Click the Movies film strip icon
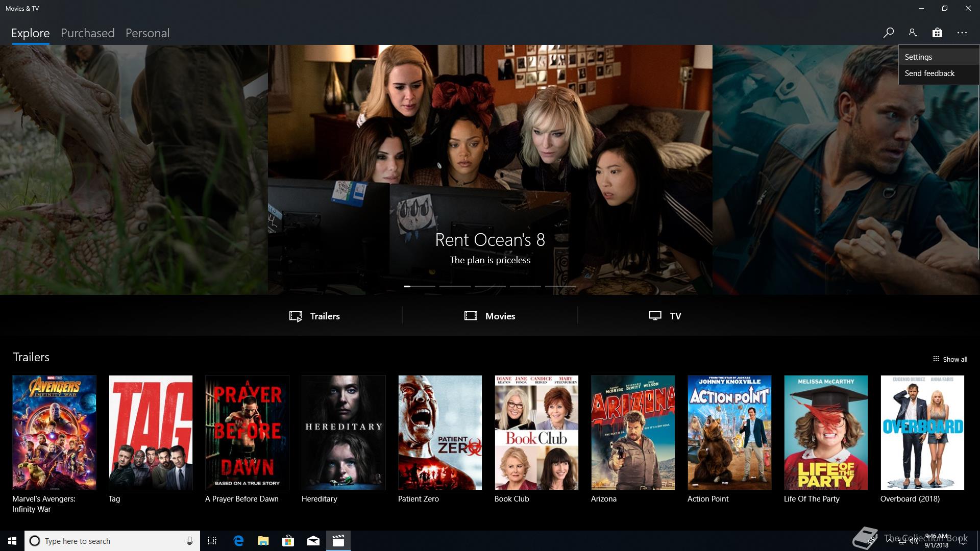The height and width of the screenshot is (551, 980). click(471, 316)
